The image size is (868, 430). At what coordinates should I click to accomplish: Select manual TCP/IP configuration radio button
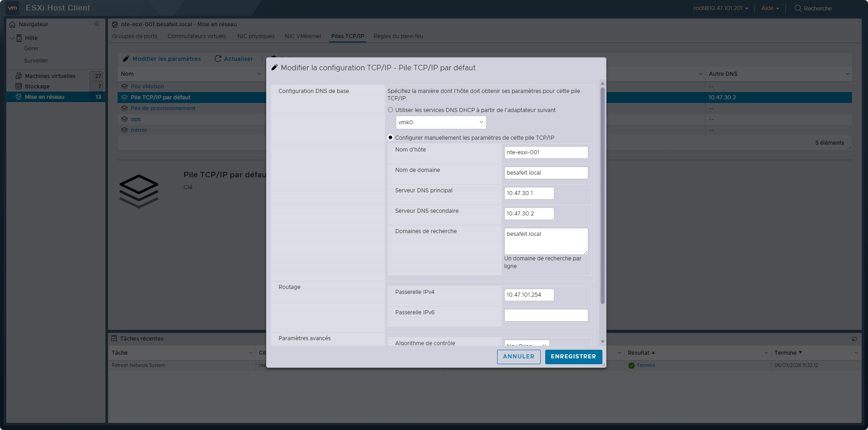click(390, 137)
